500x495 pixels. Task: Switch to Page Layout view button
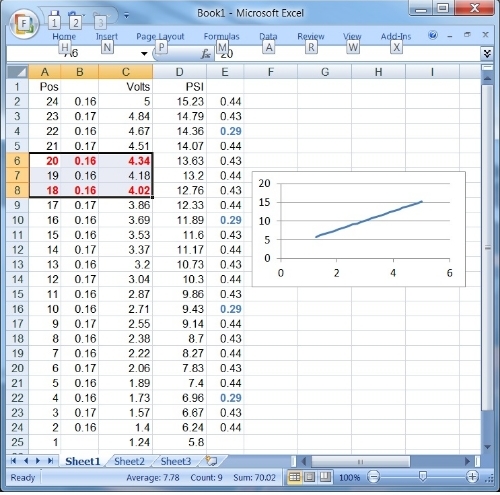tap(310, 477)
